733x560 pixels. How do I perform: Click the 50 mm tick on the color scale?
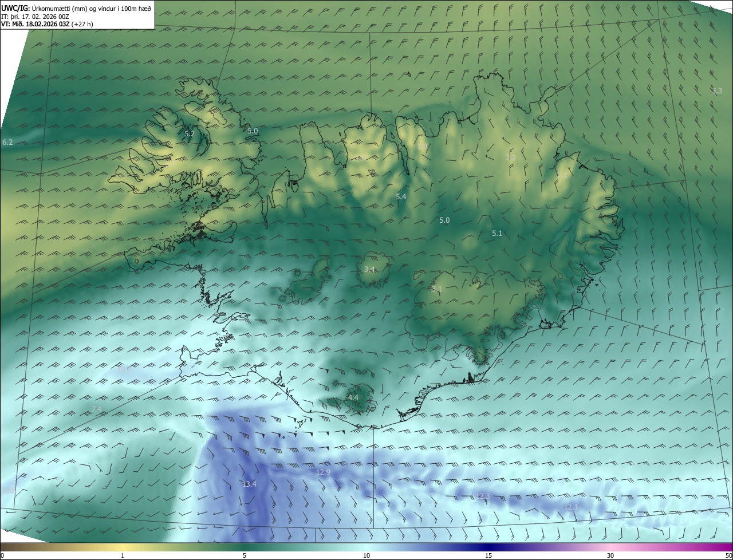click(728, 556)
